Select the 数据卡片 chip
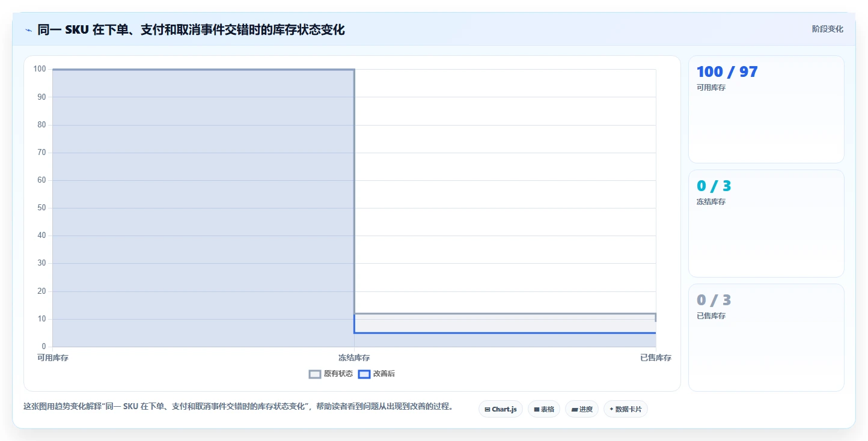Viewport: 868px width, 441px height. pos(625,409)
